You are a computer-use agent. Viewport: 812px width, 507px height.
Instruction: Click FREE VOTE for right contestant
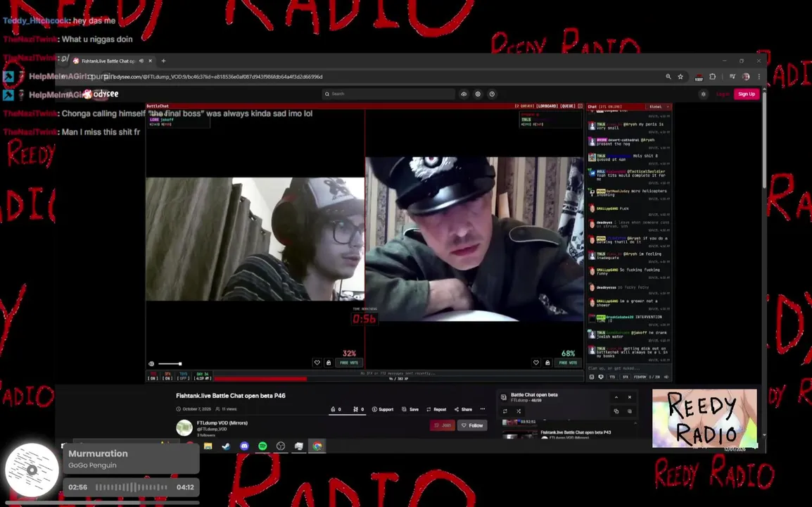click(x=568, y=363)
